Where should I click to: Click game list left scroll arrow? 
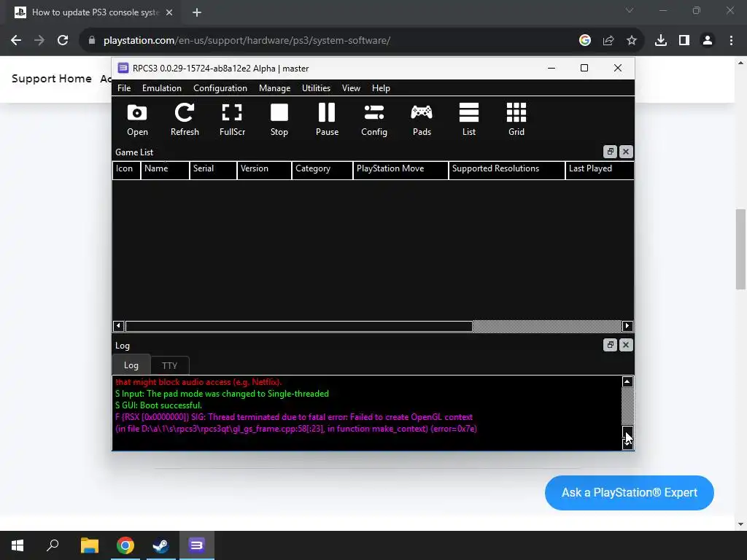[x=118, y=326]
